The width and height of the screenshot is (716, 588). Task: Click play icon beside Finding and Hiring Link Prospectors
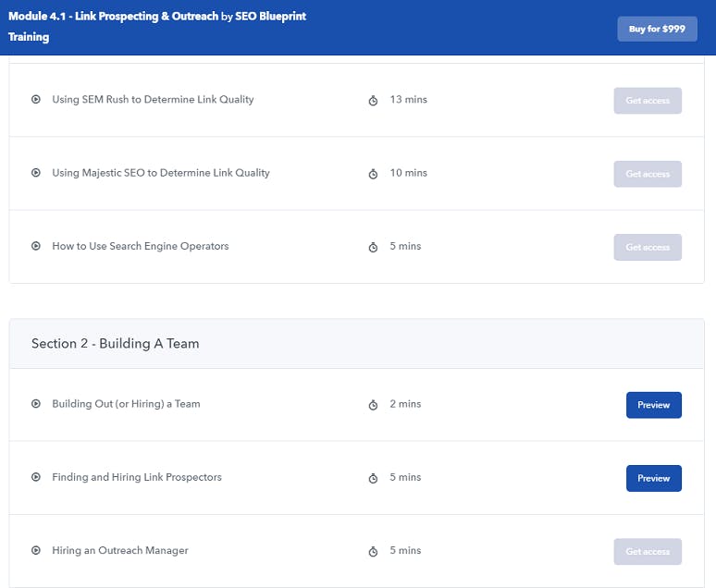[x=36, y=477]
